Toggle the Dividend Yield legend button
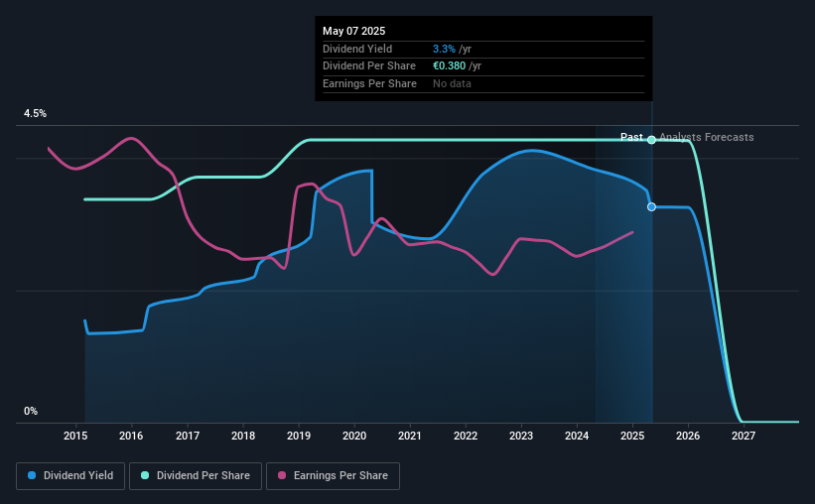The image size is (815, 504). point(70,476)
